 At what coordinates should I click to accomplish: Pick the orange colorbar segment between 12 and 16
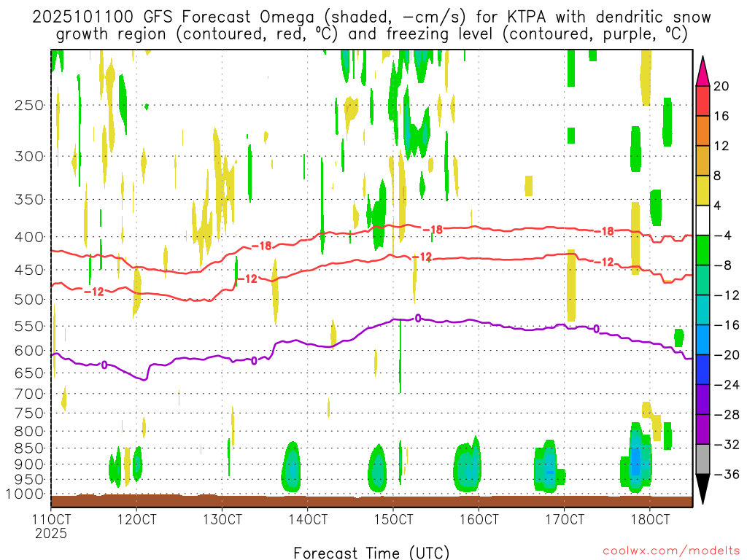[703, 131]
